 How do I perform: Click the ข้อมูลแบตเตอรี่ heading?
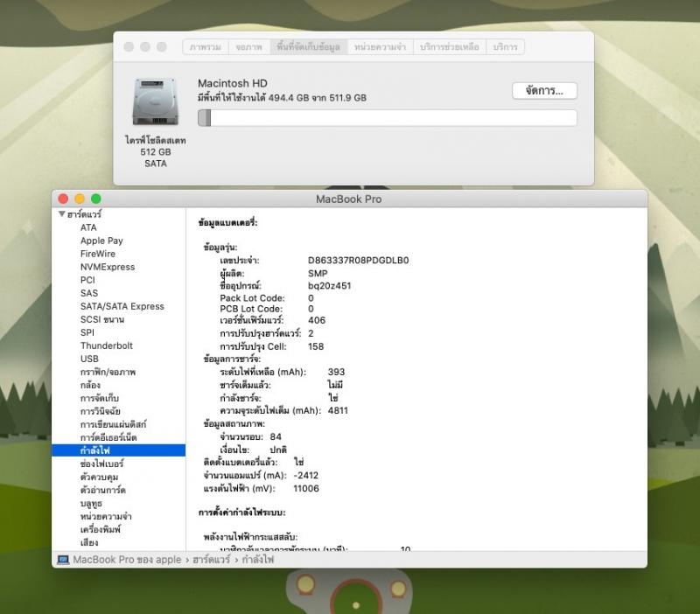pos(228,222)
